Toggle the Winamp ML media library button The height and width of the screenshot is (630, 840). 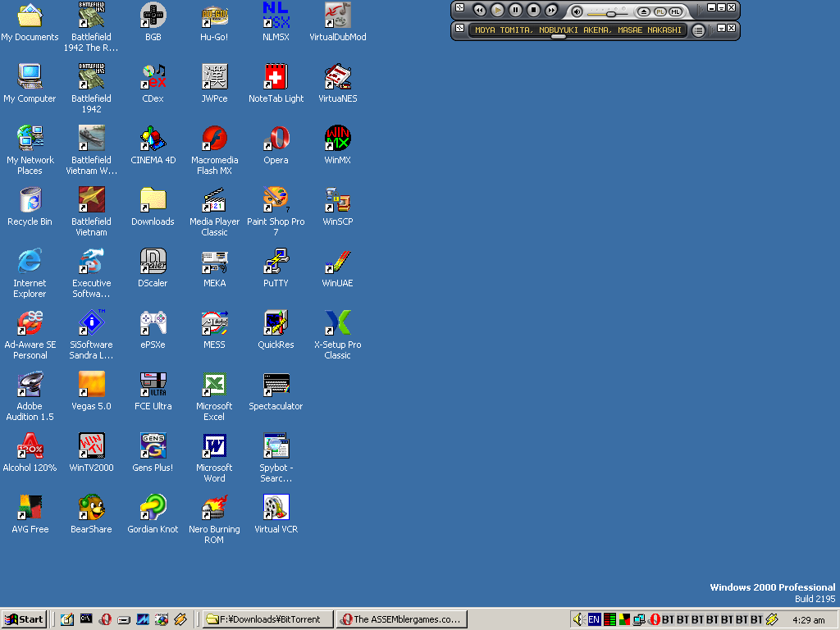tap(676, 11)
